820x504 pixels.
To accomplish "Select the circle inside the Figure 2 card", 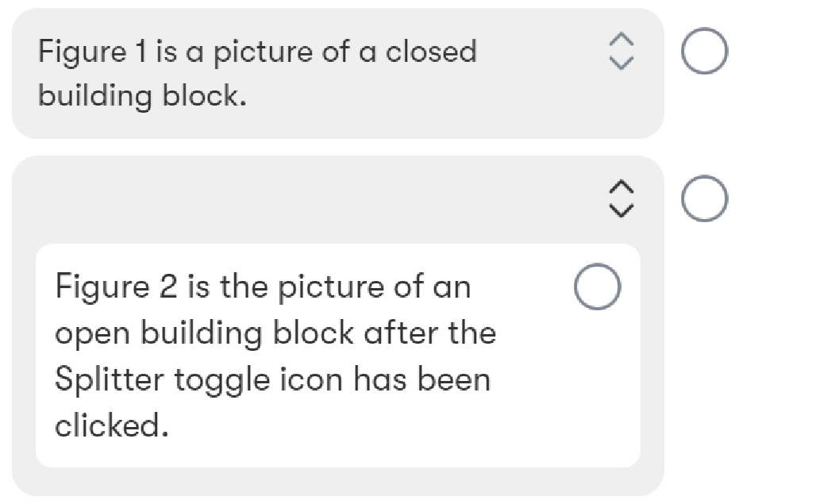I will pyautogui.click(x=597, y=287).
